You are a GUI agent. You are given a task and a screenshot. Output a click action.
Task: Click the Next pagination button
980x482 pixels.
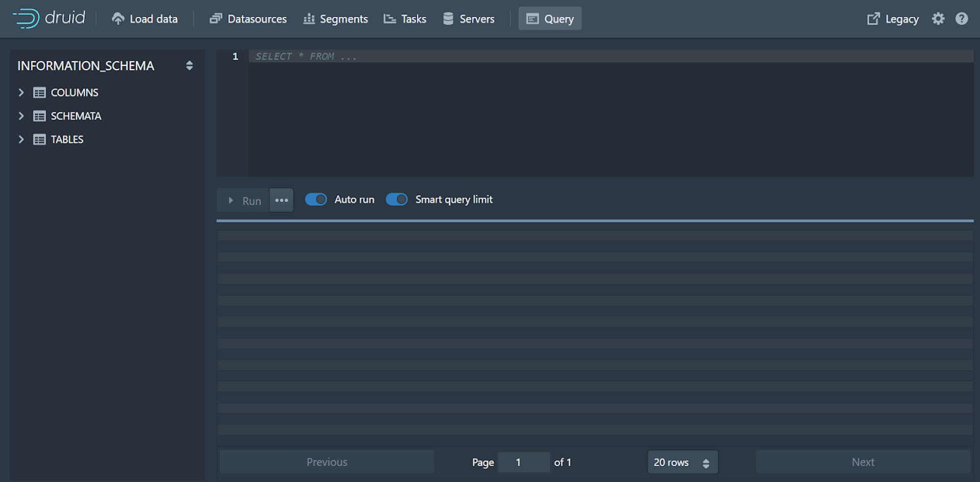tap(863, 462)
